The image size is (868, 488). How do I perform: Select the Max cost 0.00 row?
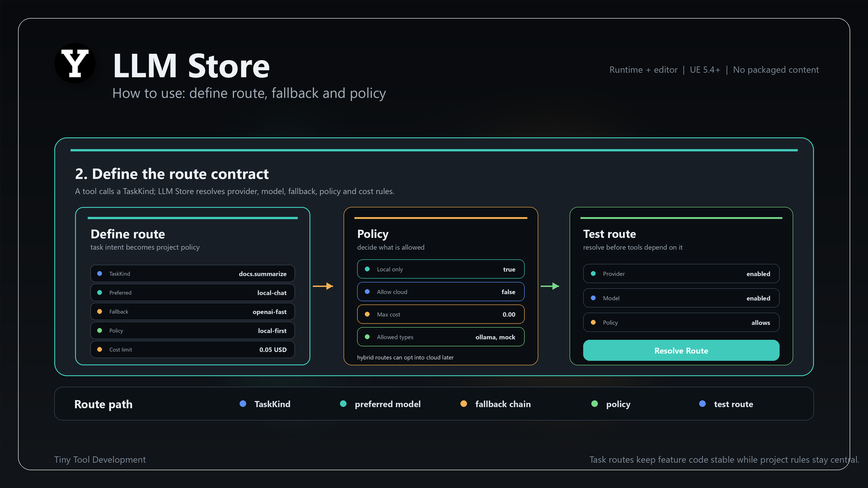441,314
